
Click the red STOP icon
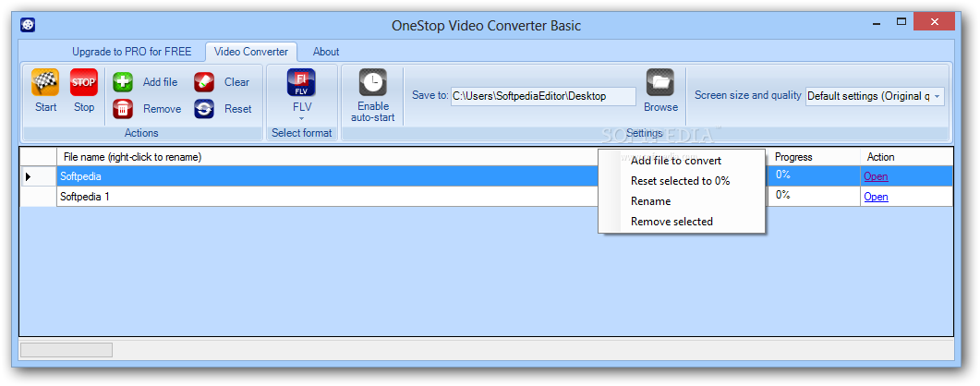(x=84, y=82)
